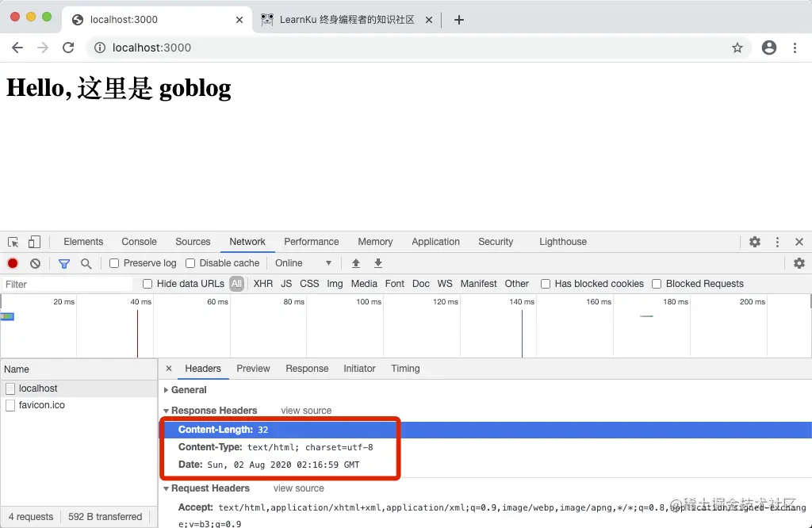Check Has blocked cookies filter
This screenshot has height=528, width=812.
(x=546, y=284)
